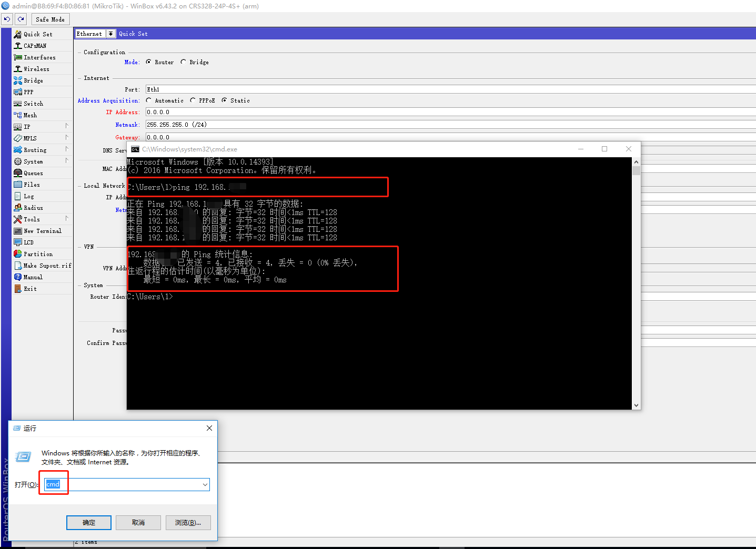Open the Files folder icon
This screenshot has height=549, width=756.
tap(18, 185)
